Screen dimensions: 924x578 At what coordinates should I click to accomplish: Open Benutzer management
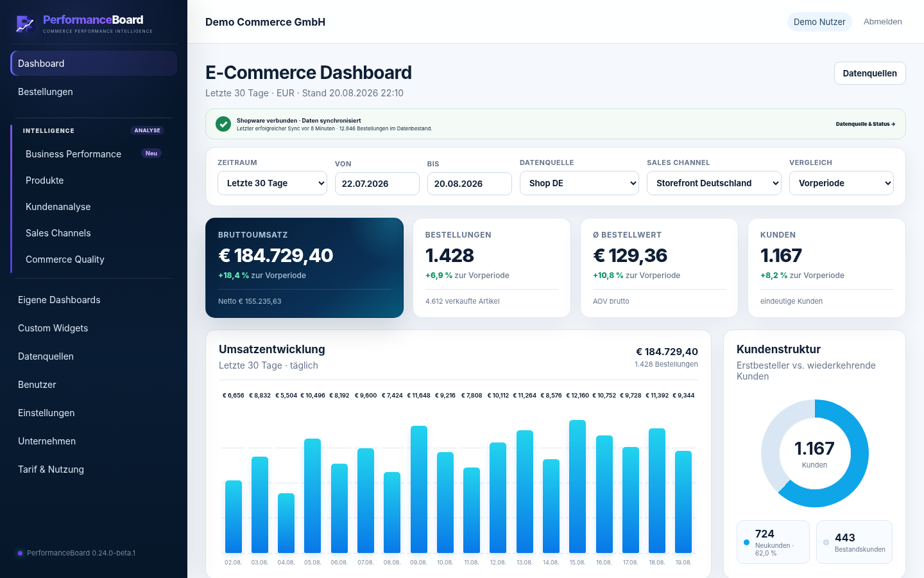pyautogui.click(x=94, y=385)
